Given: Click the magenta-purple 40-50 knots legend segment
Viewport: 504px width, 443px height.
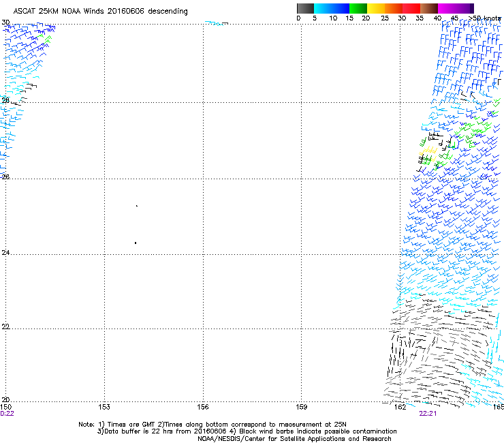Looking at the screenshot, I should [456, 8].
